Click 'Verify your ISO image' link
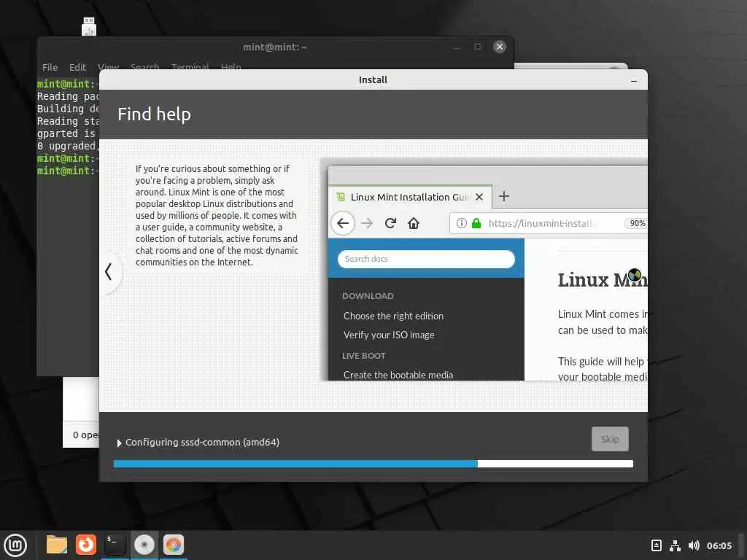Screen dimensions: 747x560 (x=389, y=335)
